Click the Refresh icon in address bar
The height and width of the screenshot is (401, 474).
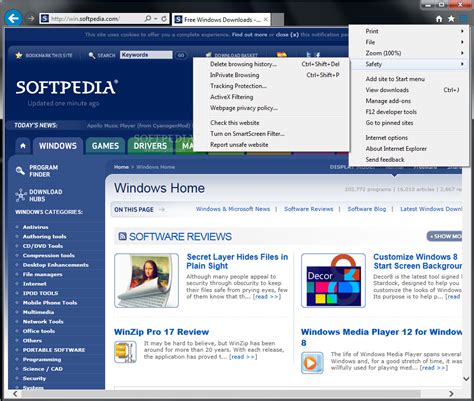(164, 19)
